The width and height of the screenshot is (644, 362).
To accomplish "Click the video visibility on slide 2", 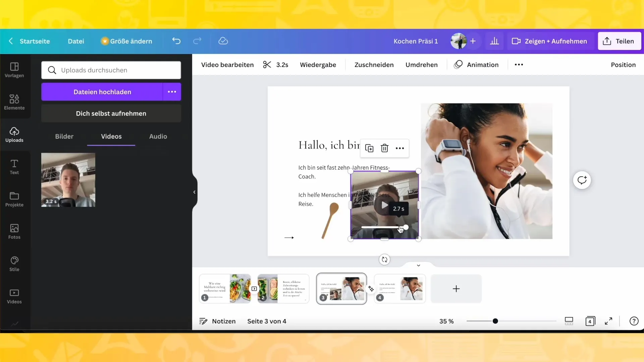I will coord(255,289).
